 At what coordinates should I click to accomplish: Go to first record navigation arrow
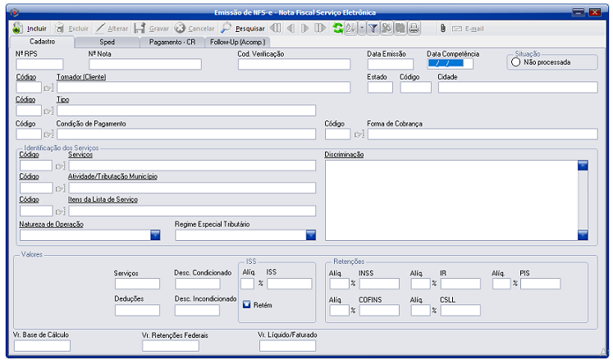point(276,28)
